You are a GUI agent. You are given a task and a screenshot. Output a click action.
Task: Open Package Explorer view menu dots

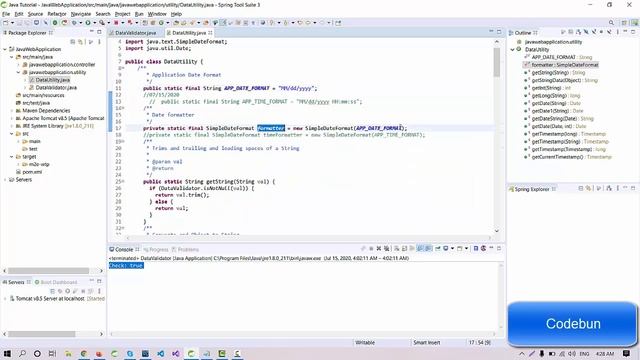(x=99, y=42)
